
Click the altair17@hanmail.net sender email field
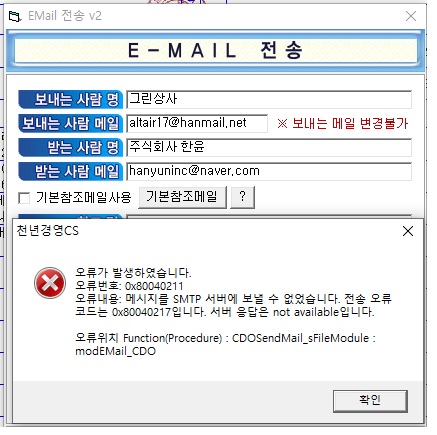click(x=197, y=123)
